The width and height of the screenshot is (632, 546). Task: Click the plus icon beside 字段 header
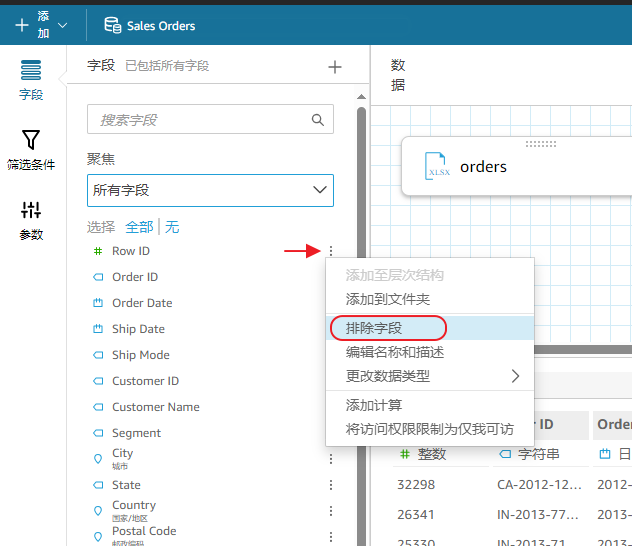tap(335, 67)
